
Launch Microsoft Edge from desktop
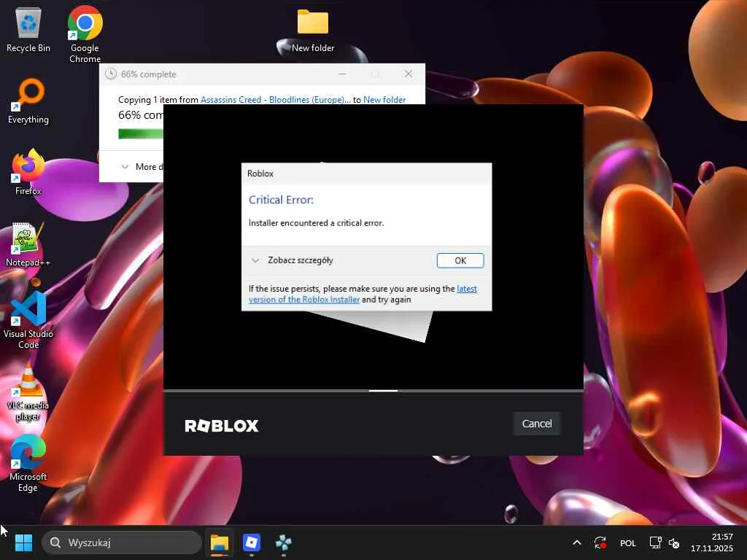point(28,463)
